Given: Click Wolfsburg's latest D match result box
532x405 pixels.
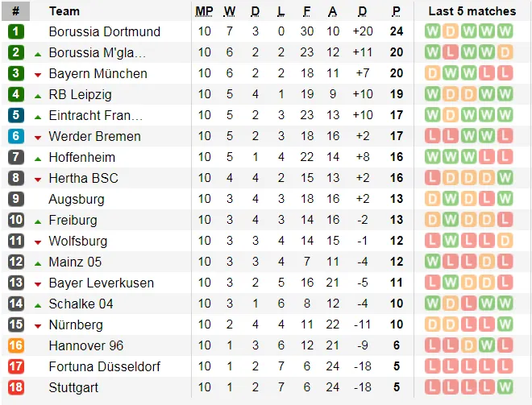Looking at the screenshot, I should (x=505, y=242).
